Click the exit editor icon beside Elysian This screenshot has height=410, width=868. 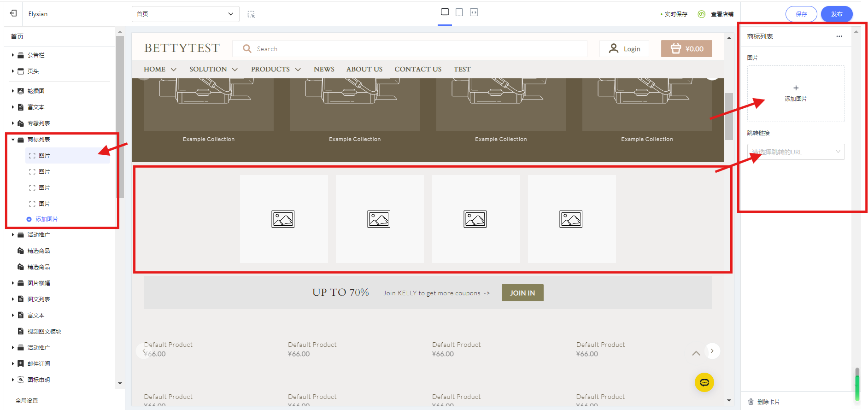13,13
